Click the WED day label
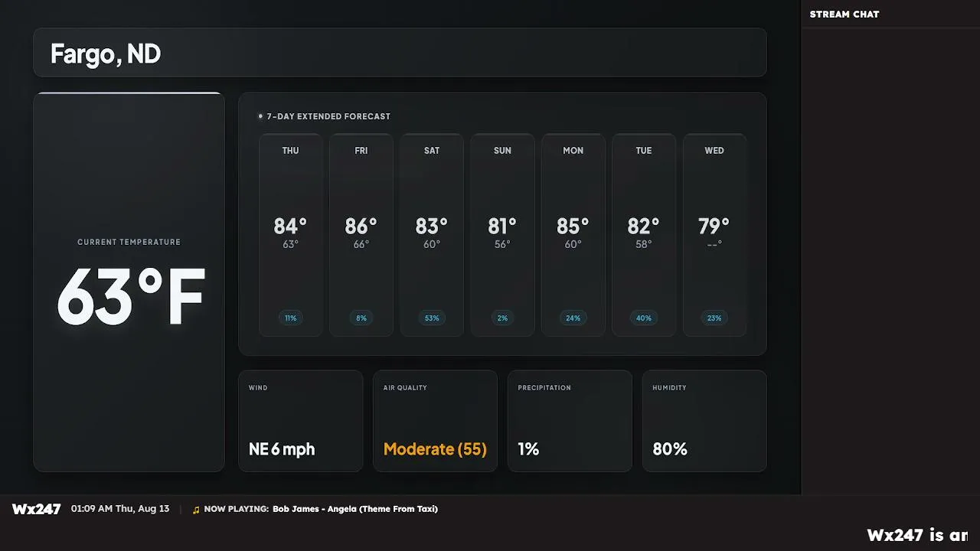Viewport: 980px width, 551px height. (714, 151)
